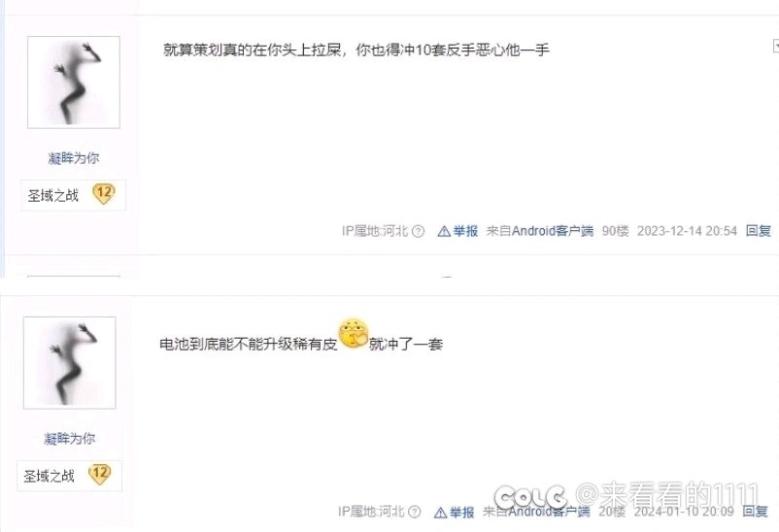Click 举报 on the 2024-01-10 post
The width and height of the screenshot is (779, 532).
click(462, 513)
